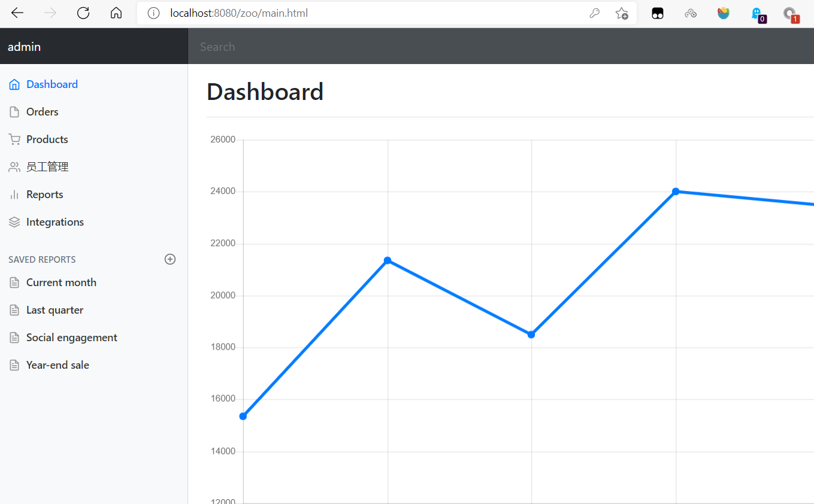Click the browser back arrow
The width and height of the screenshot is (814, 504).
click(17, 13)
